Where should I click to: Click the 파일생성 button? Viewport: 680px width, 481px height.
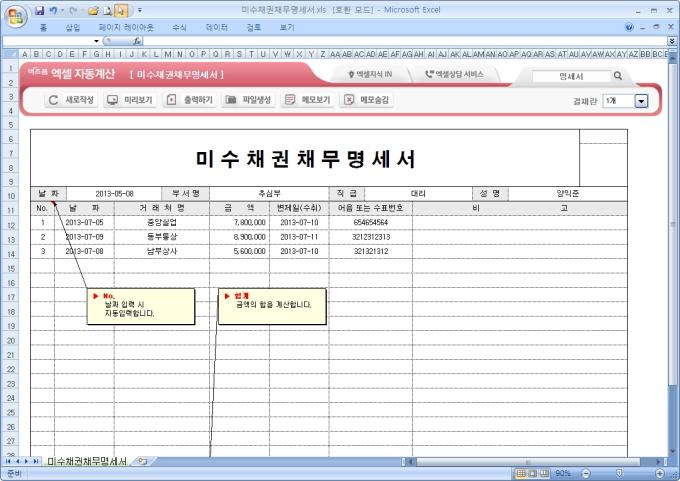(x=248, y=100)
